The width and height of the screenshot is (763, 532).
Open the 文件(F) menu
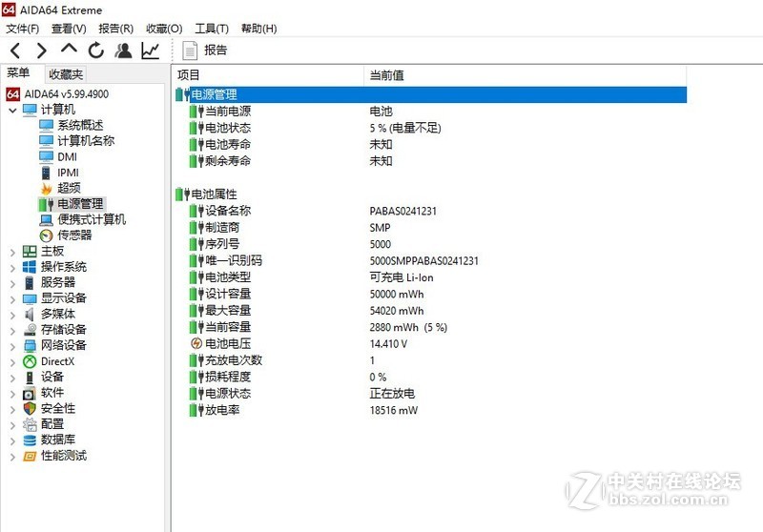point(22,29)
